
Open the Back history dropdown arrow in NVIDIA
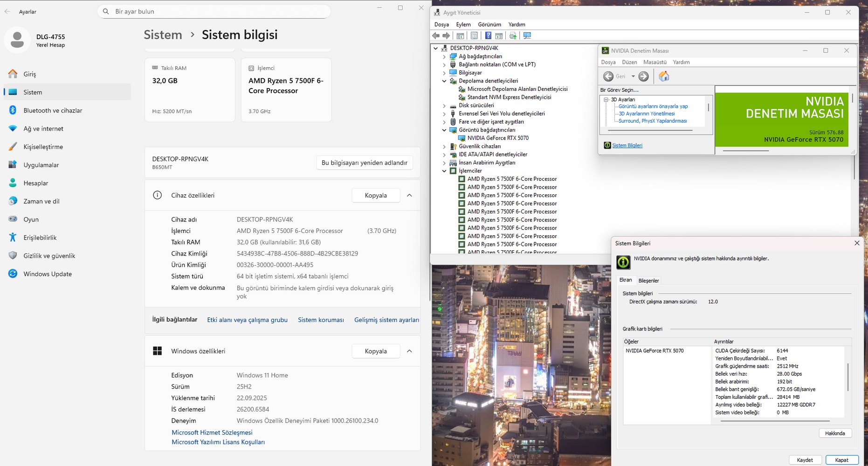point(633,76)
